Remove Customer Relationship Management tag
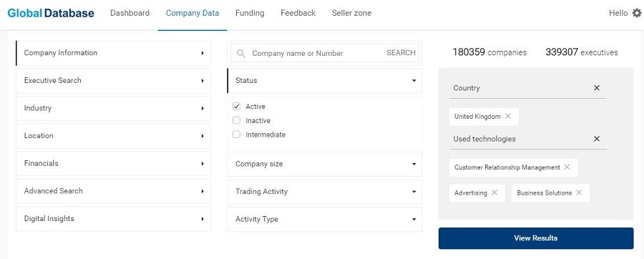The width and height of the screenshot is (644, 259). 567,167
